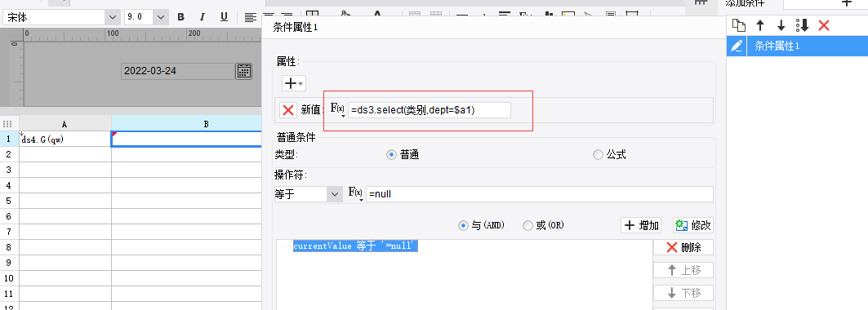Click the =null condition value field
This screenshot has width=868, height=310.
pyautogui.click(x=539, y=194)
